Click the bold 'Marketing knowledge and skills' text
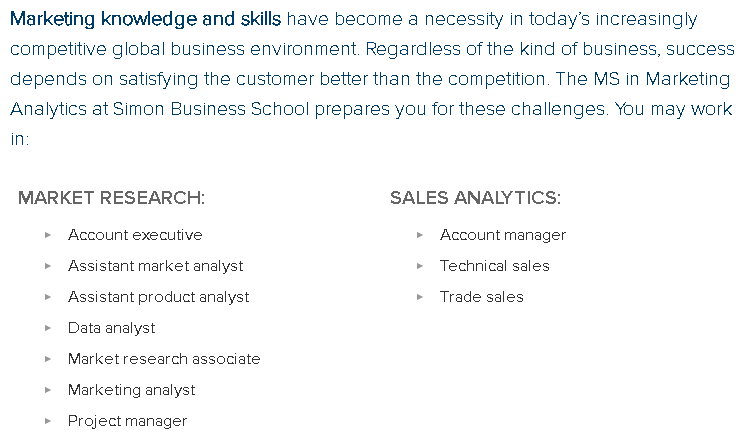Image resolution: width=740 pixels, height=442 pixels. (x=145, y=19)
